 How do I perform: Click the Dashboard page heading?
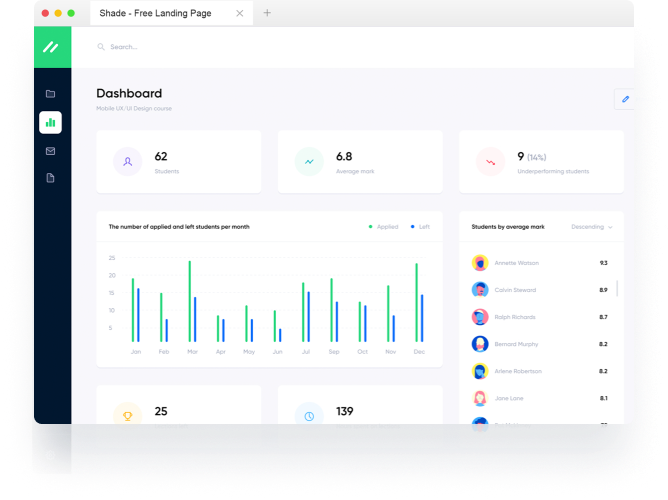[129, 93]
